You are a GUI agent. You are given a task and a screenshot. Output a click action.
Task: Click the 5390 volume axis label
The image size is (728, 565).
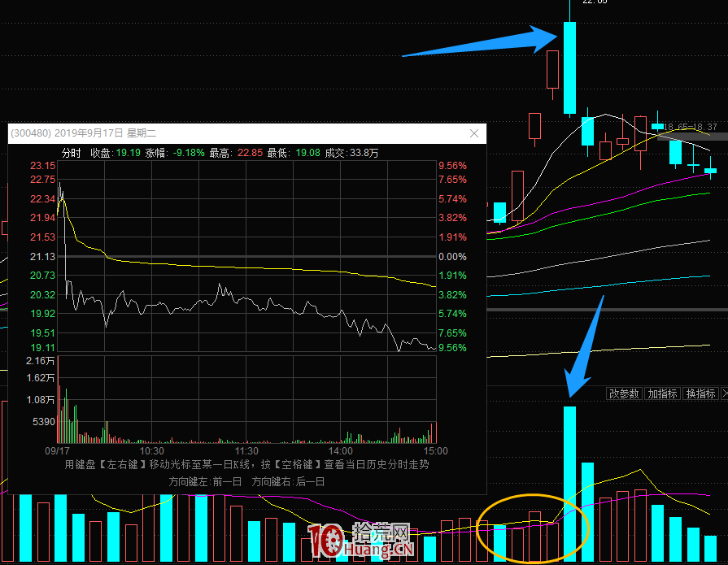(44, 422)
